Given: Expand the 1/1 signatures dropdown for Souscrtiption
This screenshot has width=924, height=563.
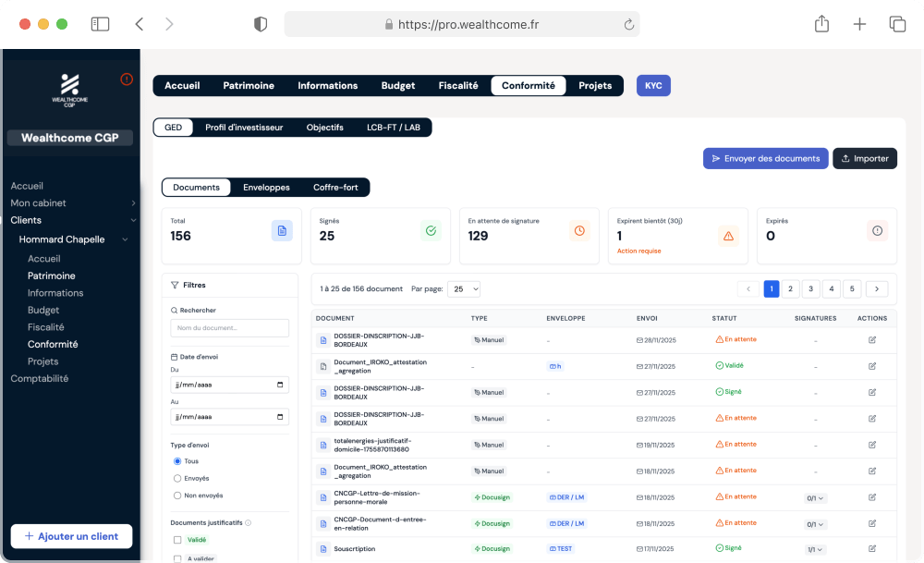Looking at the screenshot, I should tap(813, 548).
